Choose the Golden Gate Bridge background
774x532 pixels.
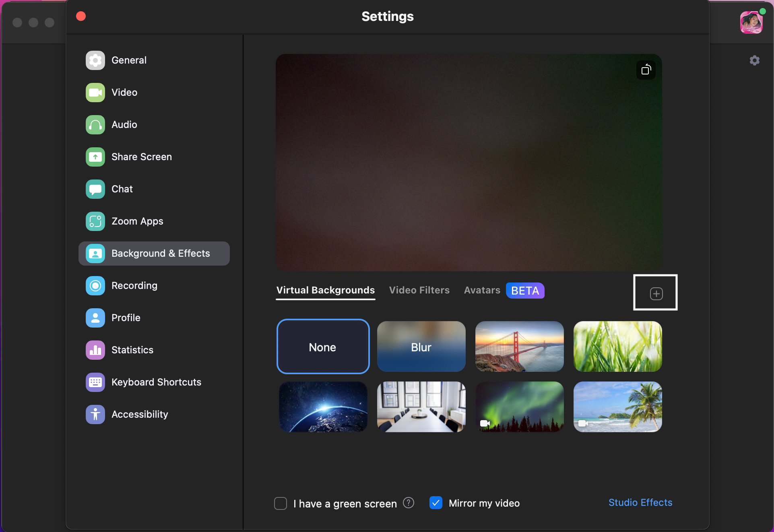click(x=519, y=346)
